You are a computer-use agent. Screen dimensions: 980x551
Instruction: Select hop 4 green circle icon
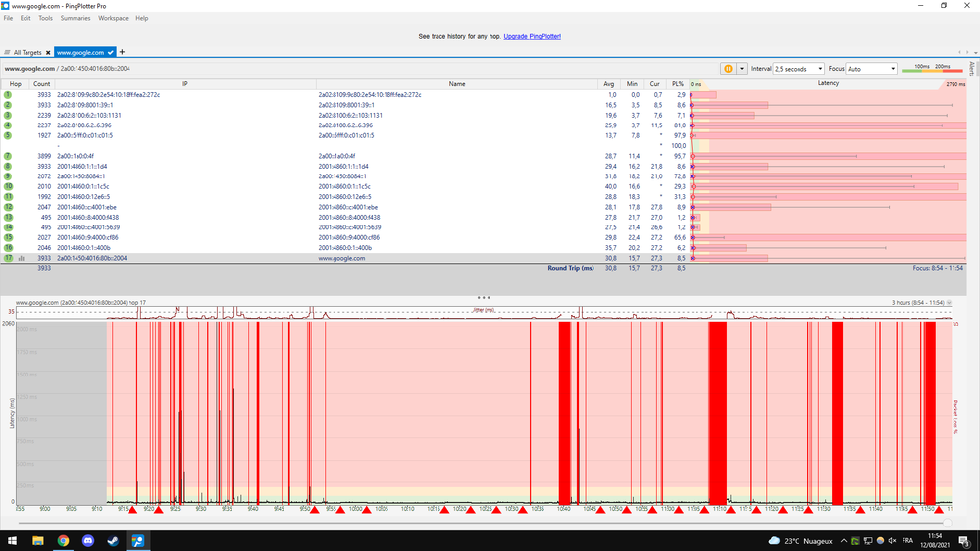(x=8, y=125)
